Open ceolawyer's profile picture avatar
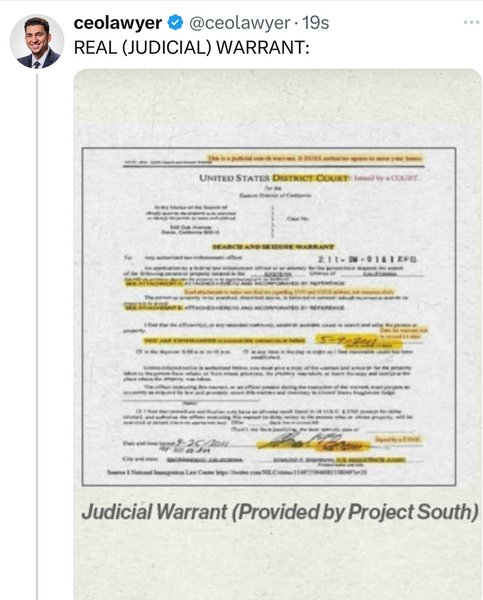The width and height of the screenshot is (483, 600). [37, 42]
